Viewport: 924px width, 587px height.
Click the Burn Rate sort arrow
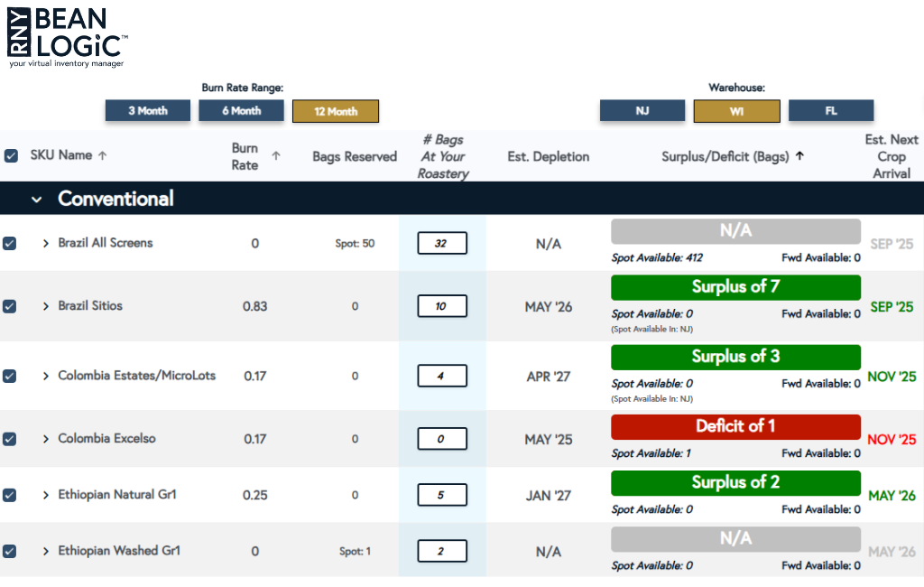[x=278, y=155]
